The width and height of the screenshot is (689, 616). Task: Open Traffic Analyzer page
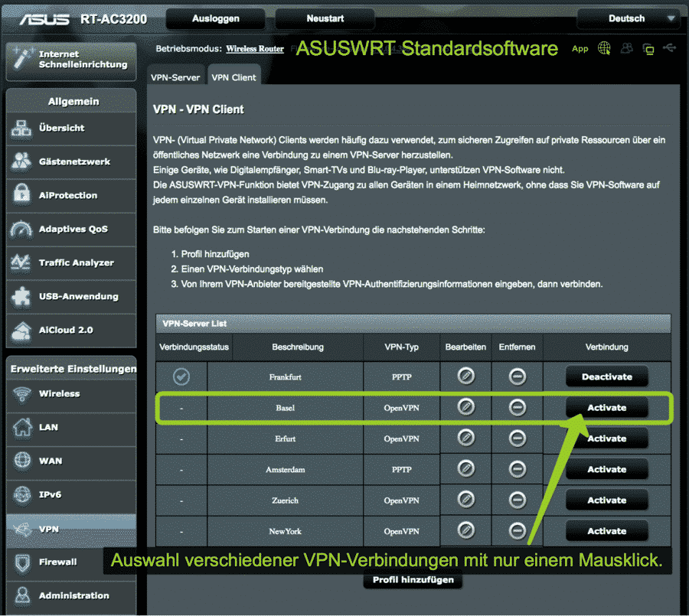pos(71,262)
